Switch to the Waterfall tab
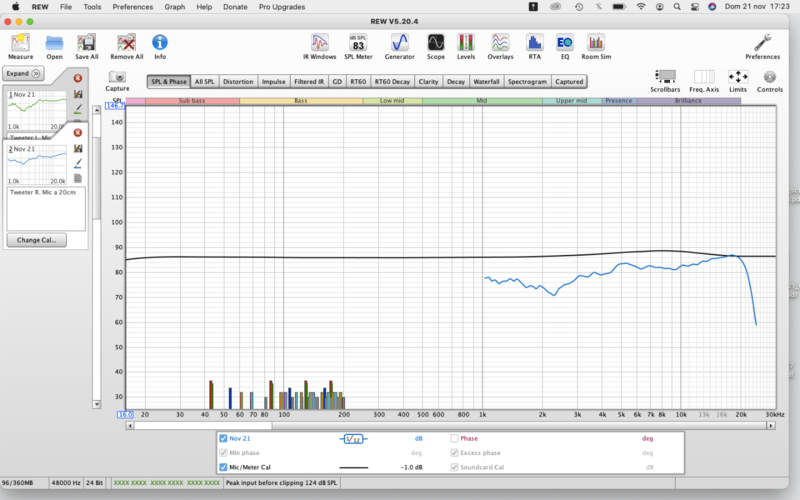Image resolution: width=800 pixels, height=500 pixels. tap(486, 82)
